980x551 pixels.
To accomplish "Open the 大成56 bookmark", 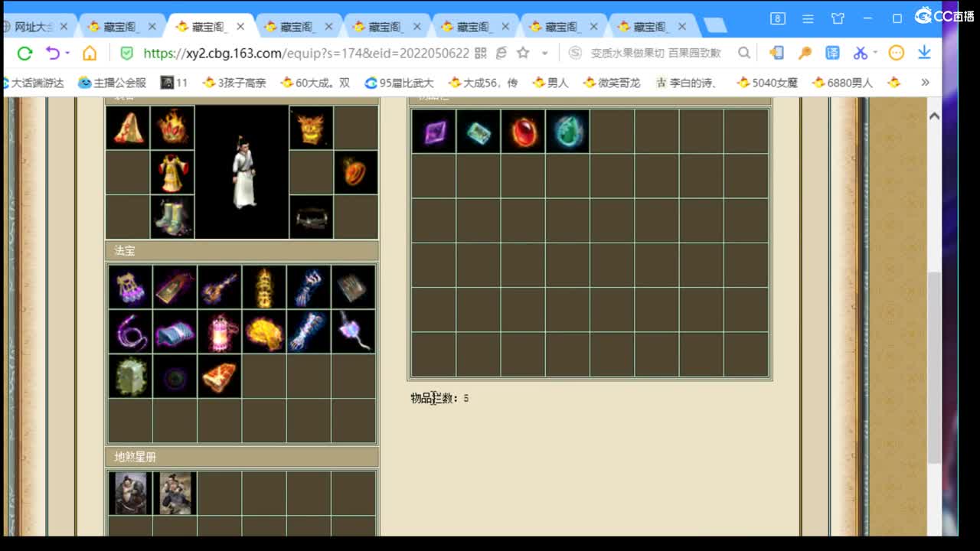I will tap(482, 83).
